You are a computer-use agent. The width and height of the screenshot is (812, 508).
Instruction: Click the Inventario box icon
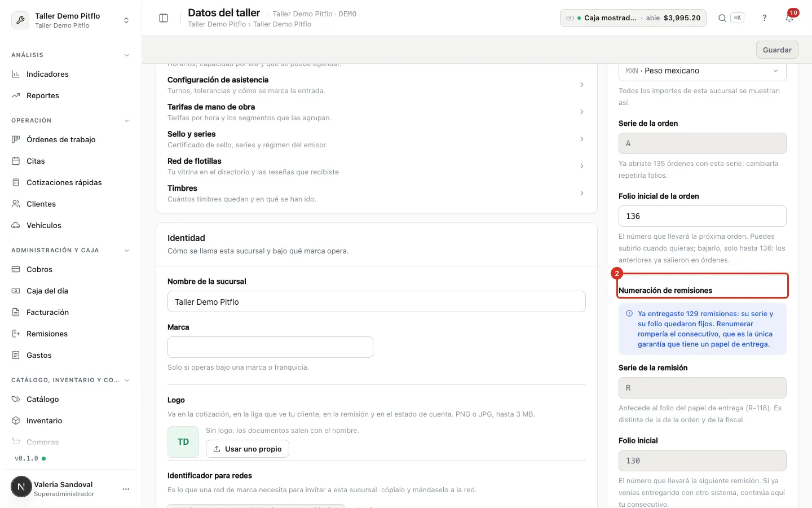point(16,421)
